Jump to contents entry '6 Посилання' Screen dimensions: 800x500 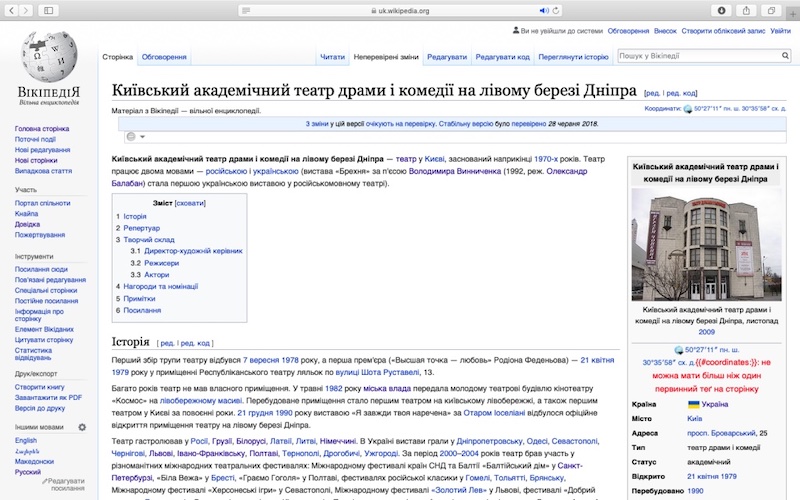click(x=138, y=310)
